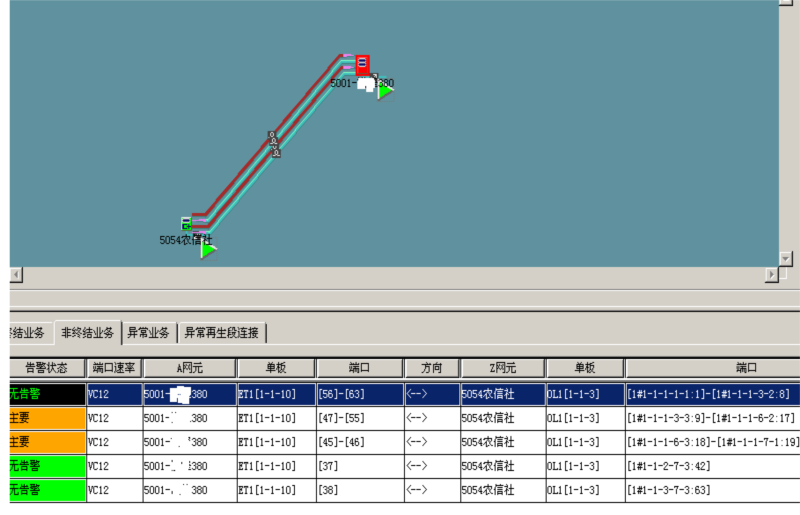This screenshot has height=515, width=800.
Task: Click the green triangle beside the 5001 node
Action: pos(385,91)
